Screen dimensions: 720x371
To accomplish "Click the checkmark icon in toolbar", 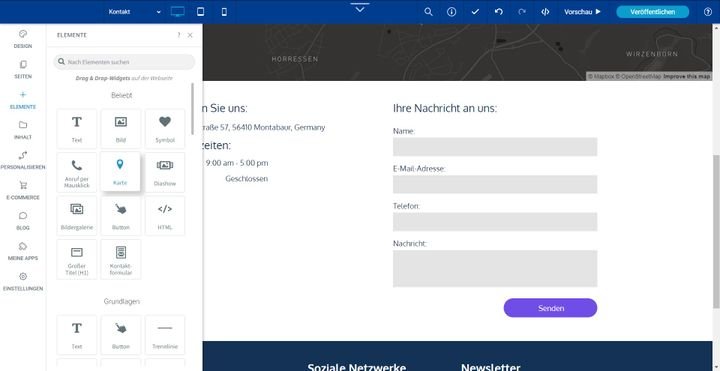I will 475,12.
